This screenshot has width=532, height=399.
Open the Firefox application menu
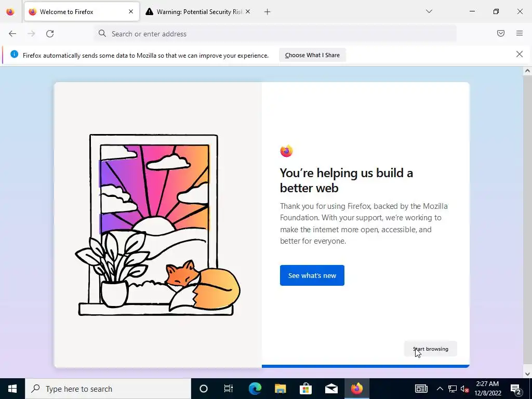pyautogui.click(x=520, y=33)
